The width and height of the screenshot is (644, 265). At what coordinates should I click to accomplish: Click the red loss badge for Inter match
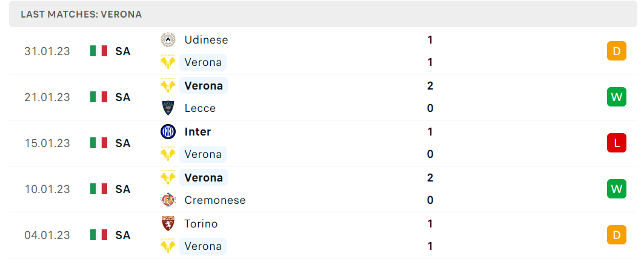coord(617,143)
